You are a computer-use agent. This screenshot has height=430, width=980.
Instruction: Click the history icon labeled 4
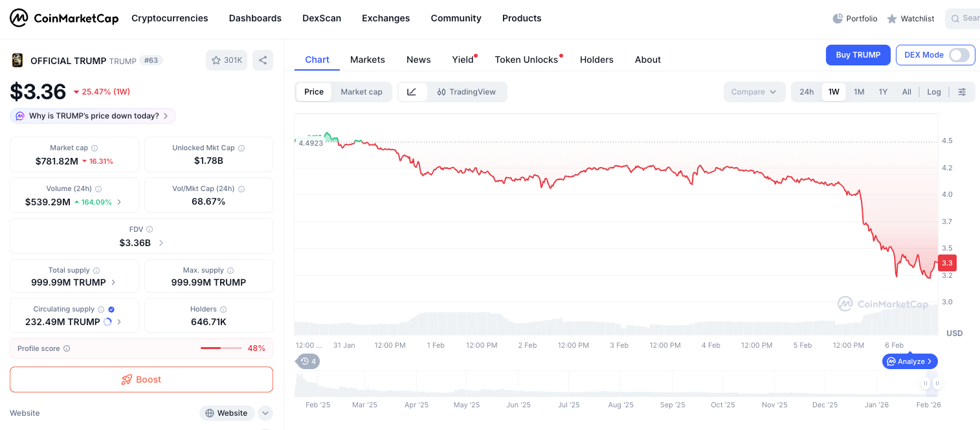pos(307,361)
